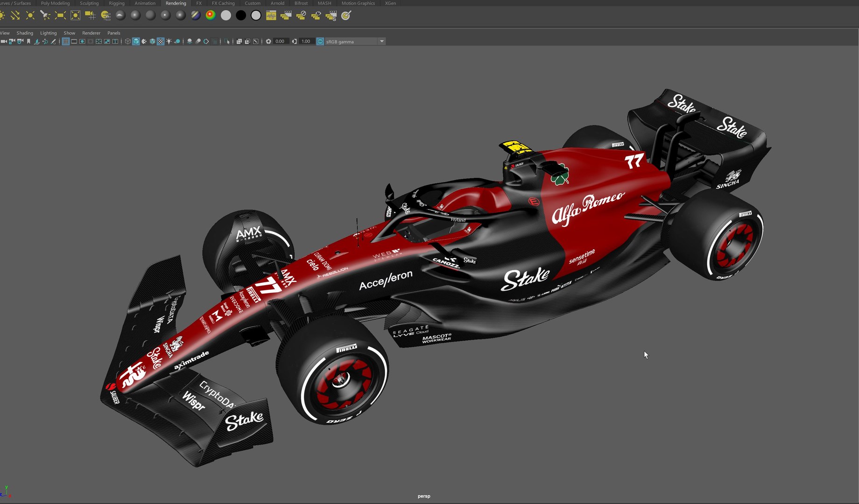Open the Lighting panel menu
The height and width of the screenshot is (504, 859).
pos(49,33)
